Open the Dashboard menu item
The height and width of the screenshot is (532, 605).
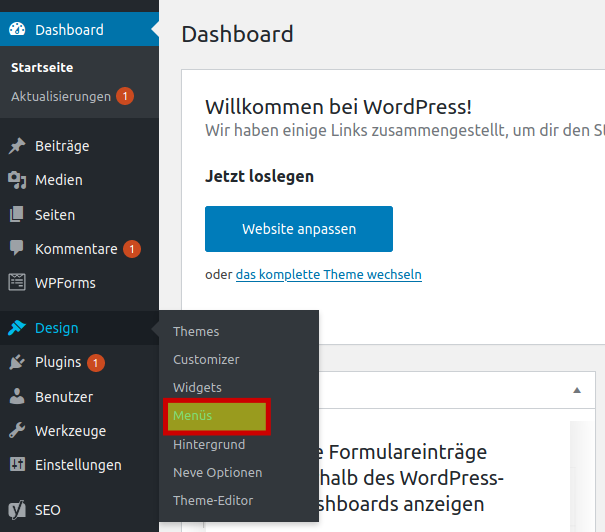pyautogui.click(x=79, y=29)
